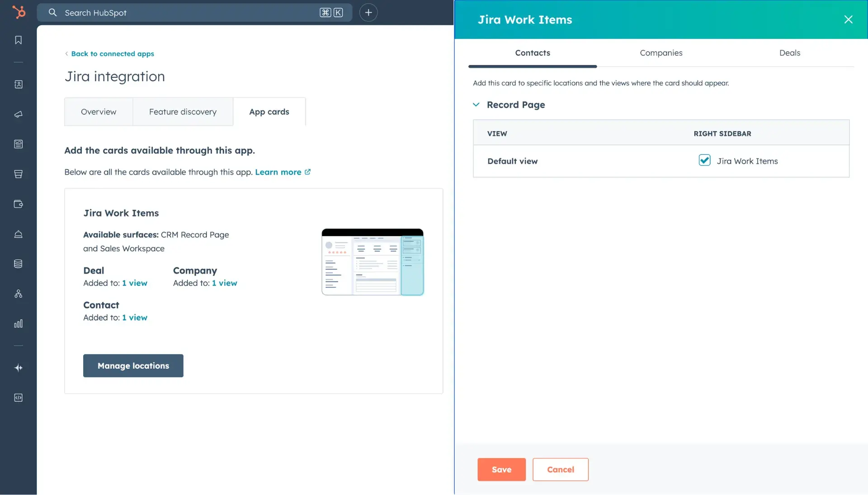The image size is (868, 495).
Task: Toggle the automations workflow icon
Action: click(18, 294)
